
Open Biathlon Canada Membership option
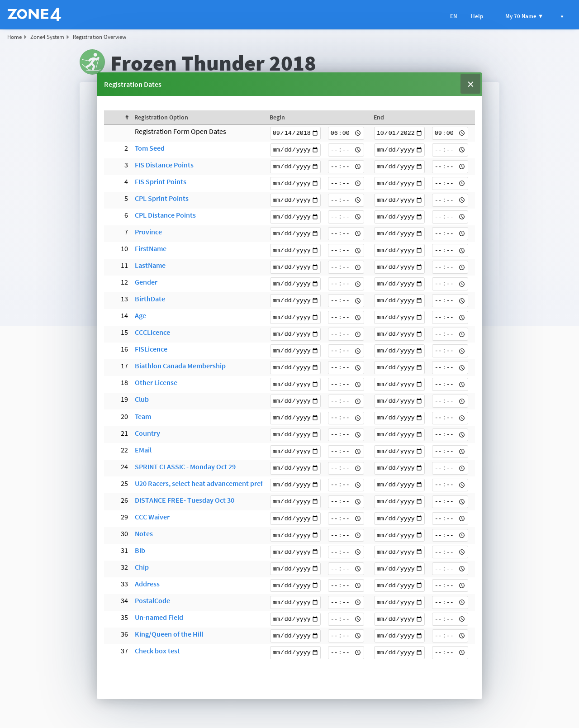pyautogui.click(x=180, y=366)
